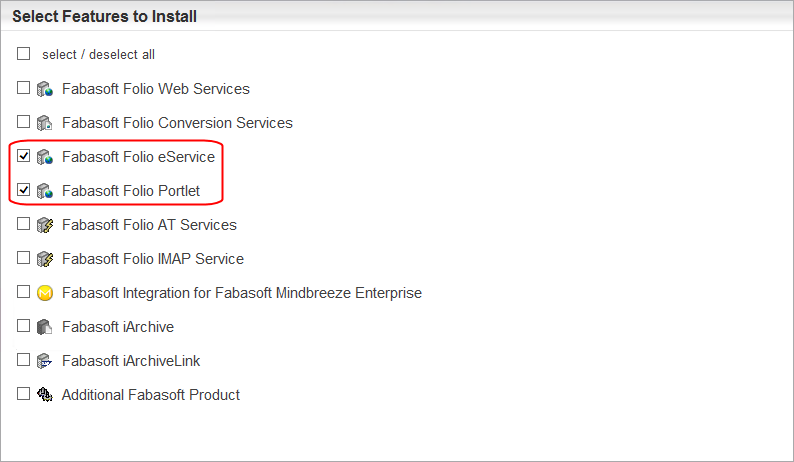The height and width of the screenshot is (462, 794).
Task: Tick the Fabasoft iArchiveLink checkbox
Action: coord(24,360)
